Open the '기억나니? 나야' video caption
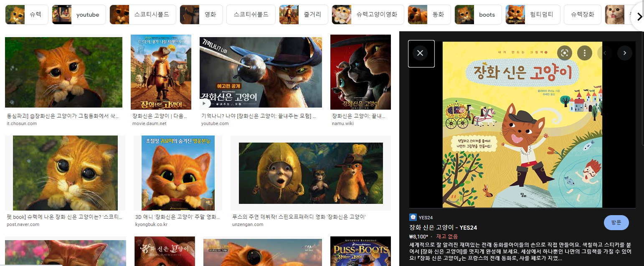 (259, 116)
